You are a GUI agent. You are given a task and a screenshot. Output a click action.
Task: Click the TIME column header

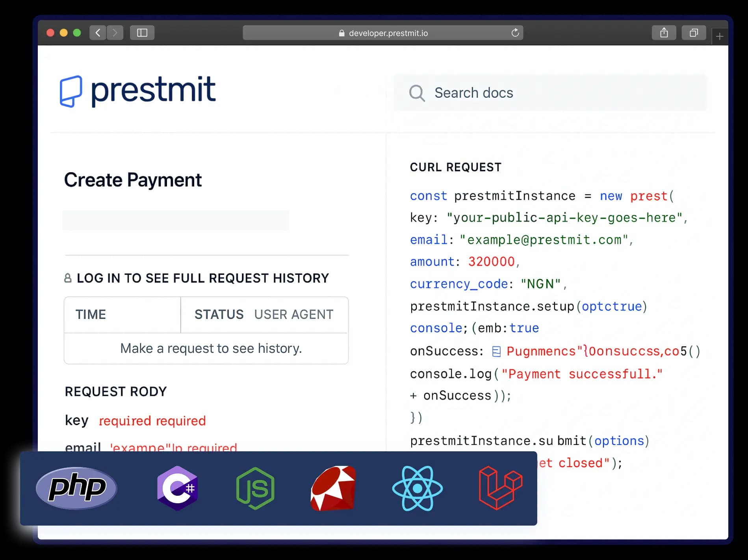(91, 314)
